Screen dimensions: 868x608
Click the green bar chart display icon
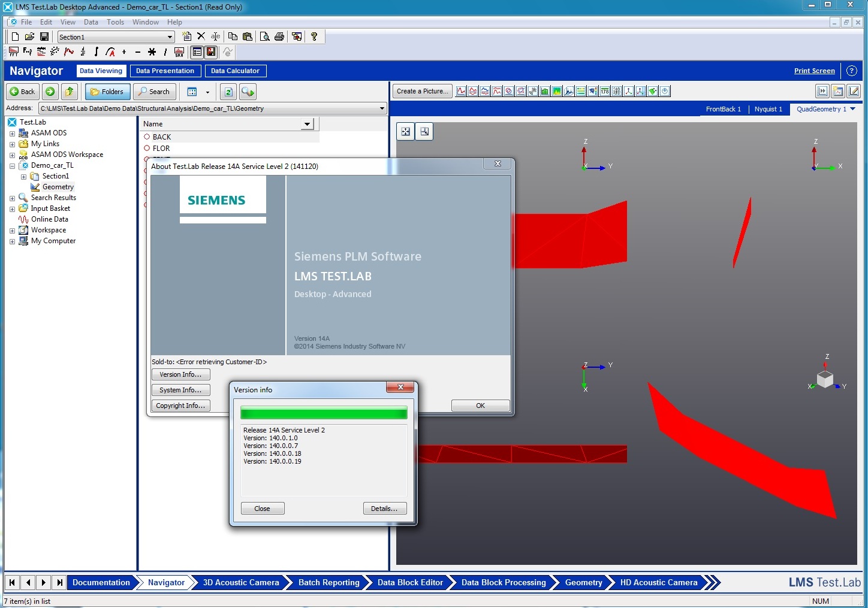point(545,91)
